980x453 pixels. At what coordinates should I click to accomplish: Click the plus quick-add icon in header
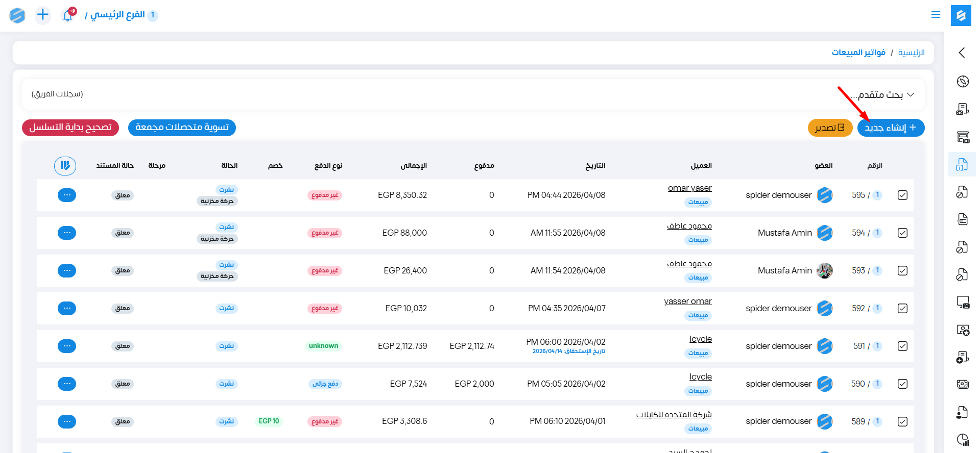click(43, 15)
